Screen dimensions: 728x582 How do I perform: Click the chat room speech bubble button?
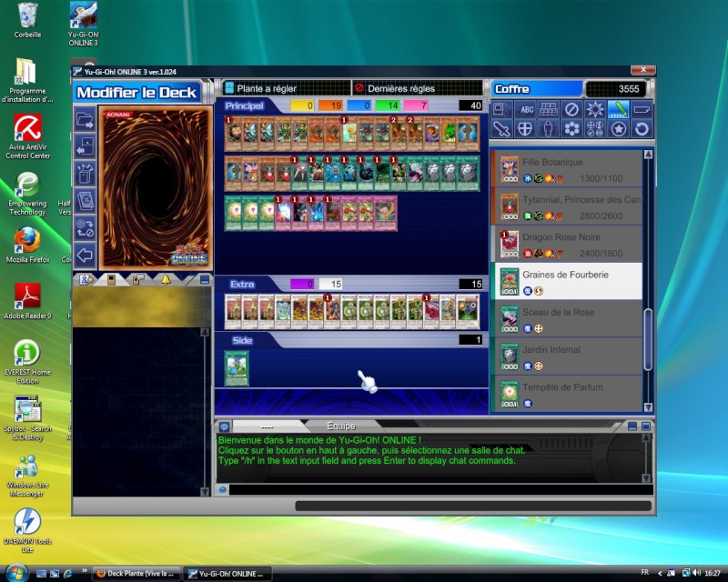(x=224, y=426)
